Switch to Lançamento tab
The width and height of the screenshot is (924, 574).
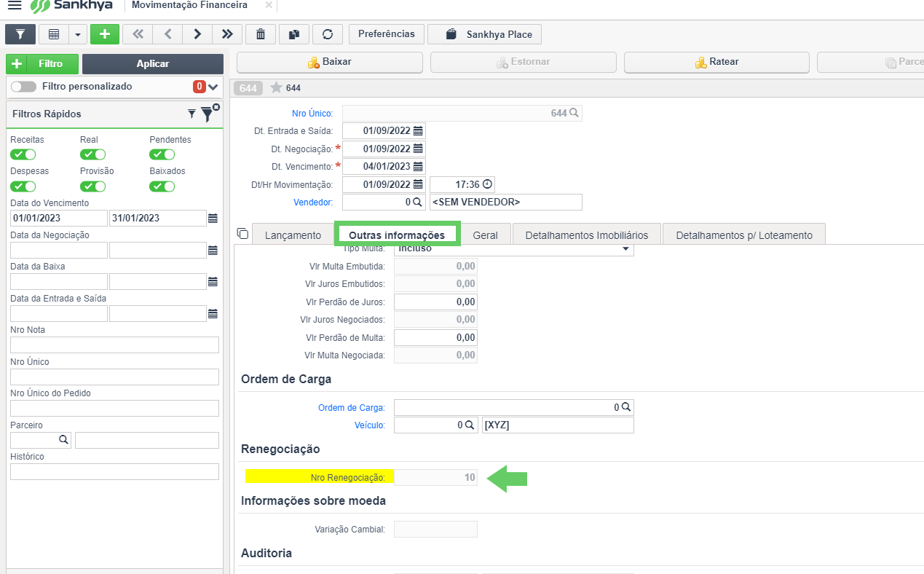coord(293,235)
